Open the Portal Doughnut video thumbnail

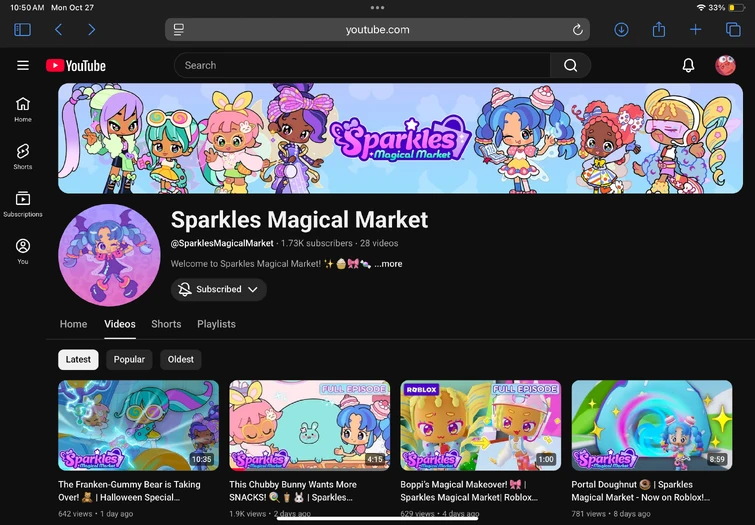point(652,425)
